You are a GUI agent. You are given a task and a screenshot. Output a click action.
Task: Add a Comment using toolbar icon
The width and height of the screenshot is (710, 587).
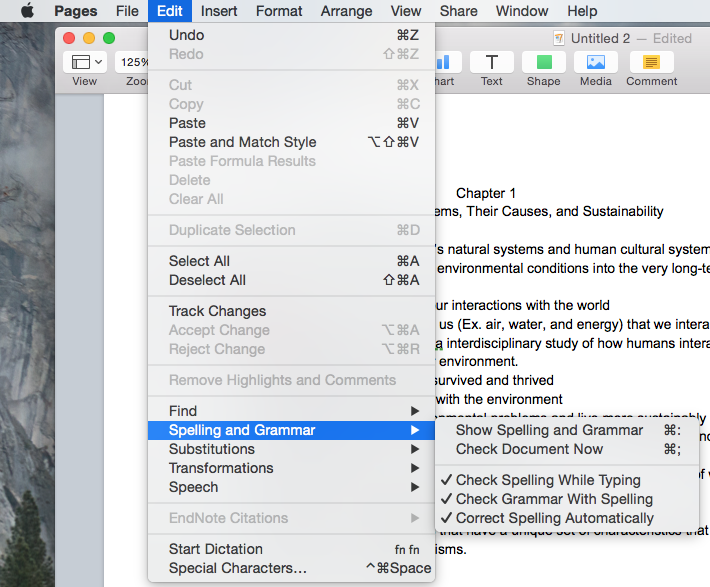(652, 62)
